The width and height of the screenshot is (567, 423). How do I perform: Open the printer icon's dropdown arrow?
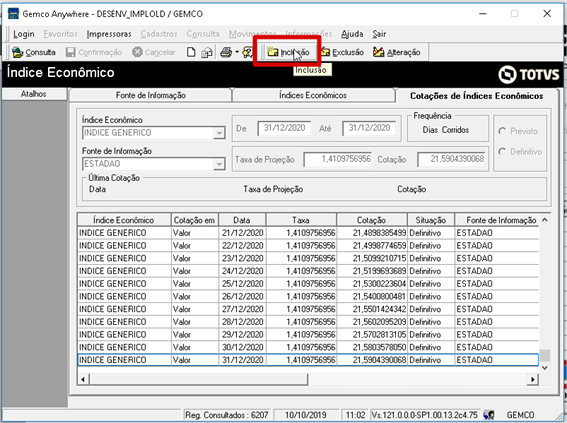tap(237, 52)
